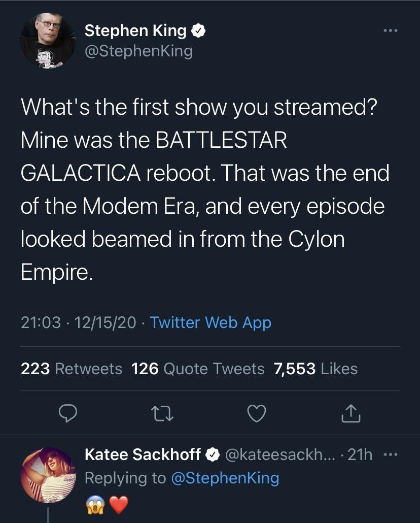View the 223 Retweets list
Image resolution: width=420 pixels, height=523 pixels.
coord(72,369)
